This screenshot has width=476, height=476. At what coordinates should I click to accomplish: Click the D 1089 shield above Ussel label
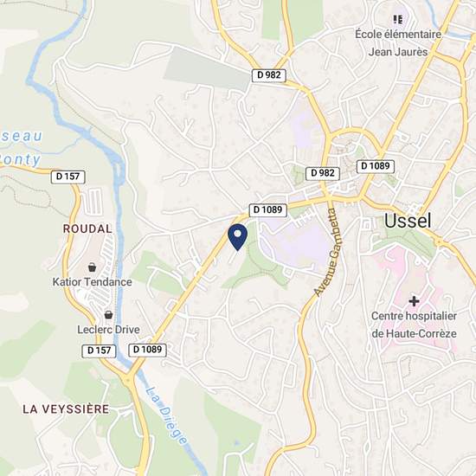(376, 166)
